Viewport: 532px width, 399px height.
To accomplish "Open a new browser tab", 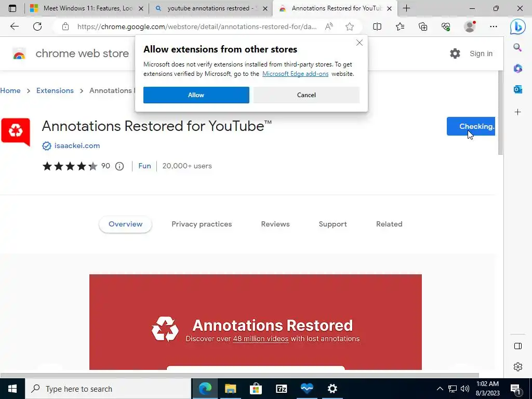I will pos(406,8).
